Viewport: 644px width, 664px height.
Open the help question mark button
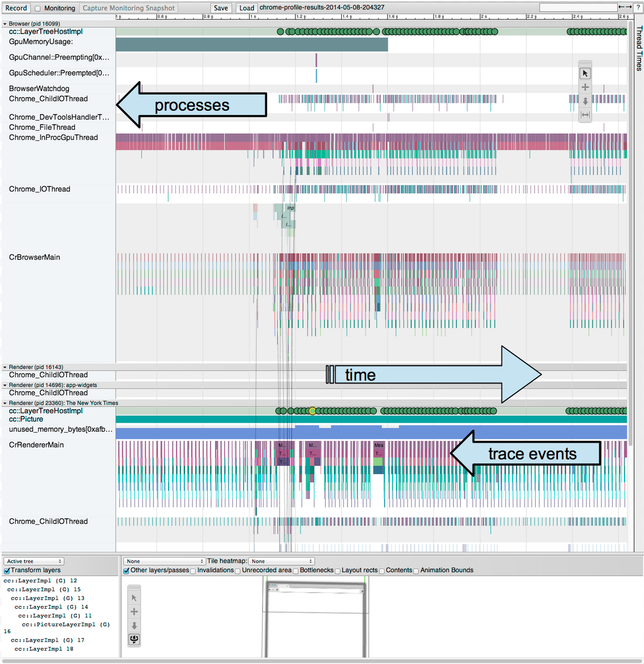tap(638, 8)
